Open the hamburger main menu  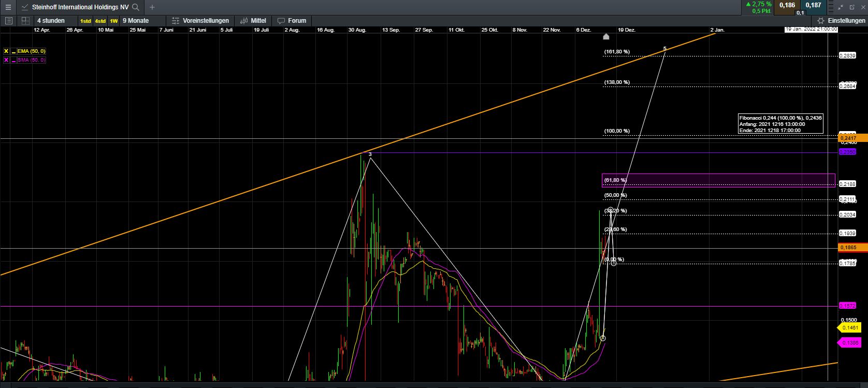tap(8, 7)
